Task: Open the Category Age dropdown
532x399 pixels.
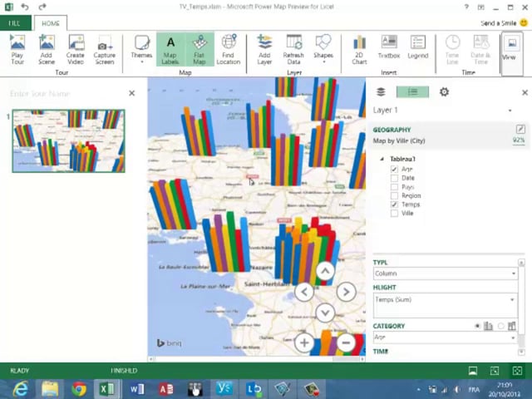Action: coord(446,337)
